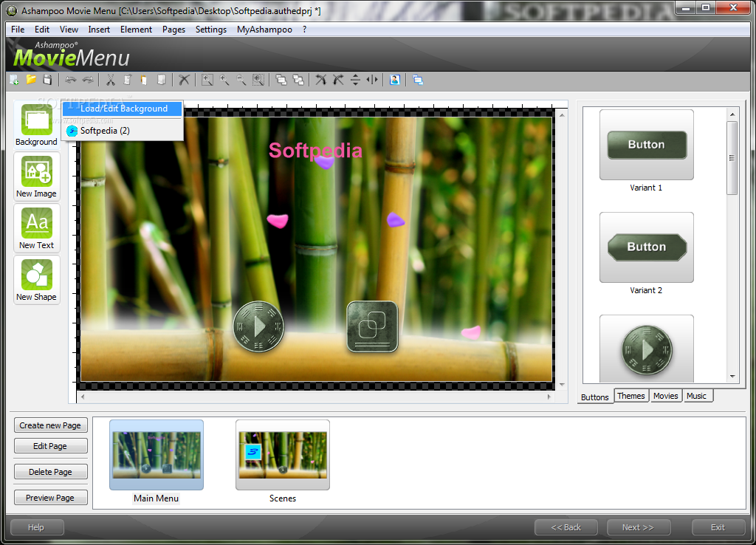This screenshot has height=545, width=756.
Task: Click the Bring to front icon
Action: (281, 80)
